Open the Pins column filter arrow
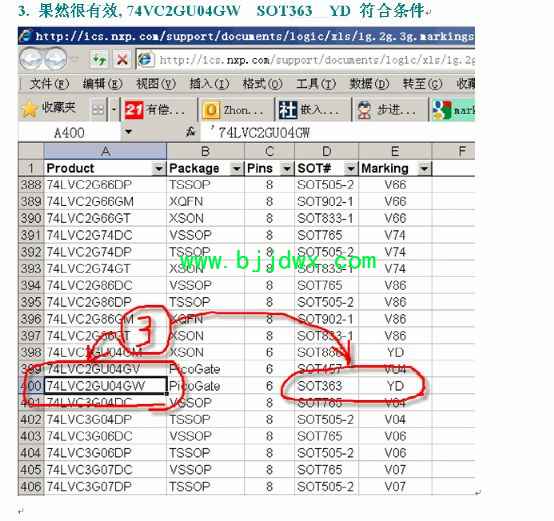 coord(287,169)
